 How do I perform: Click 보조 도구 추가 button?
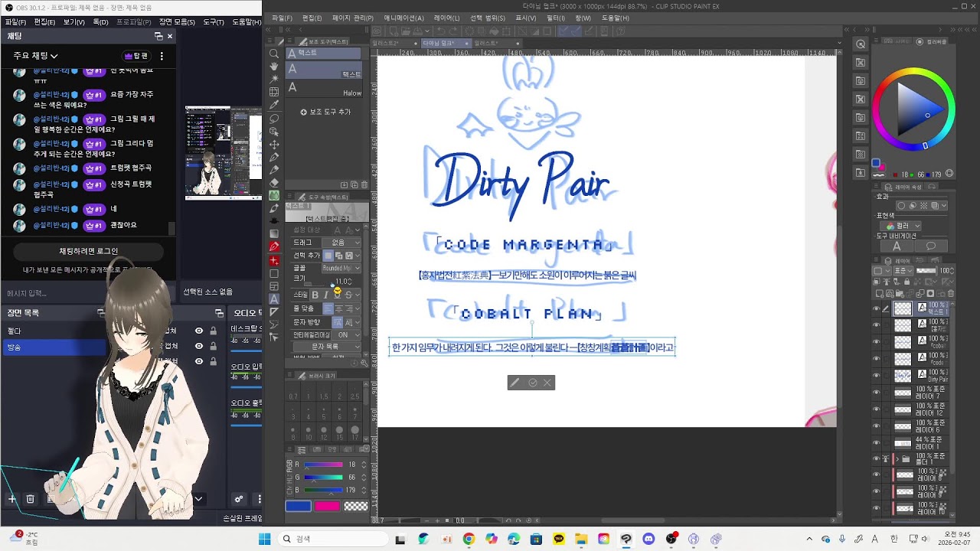325,112
